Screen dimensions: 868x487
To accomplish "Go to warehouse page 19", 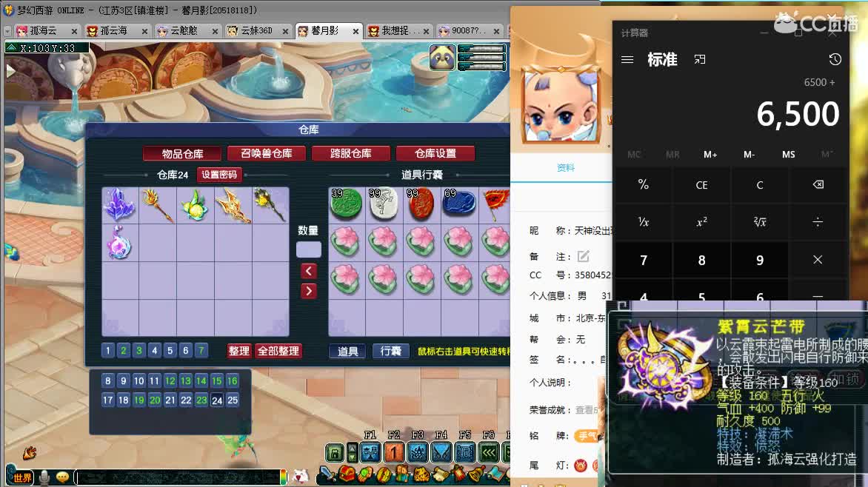I will pos(139,400).
